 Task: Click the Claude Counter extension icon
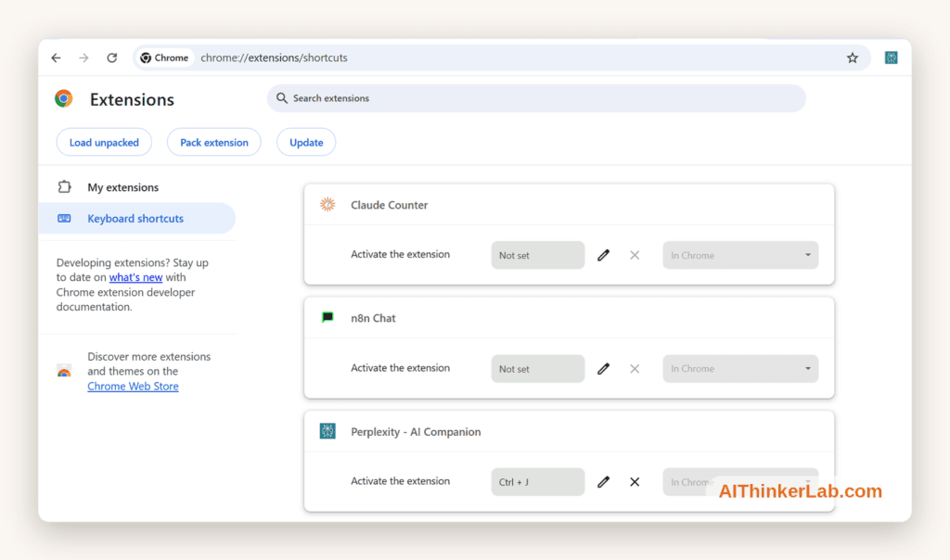(x=327, y=205)
